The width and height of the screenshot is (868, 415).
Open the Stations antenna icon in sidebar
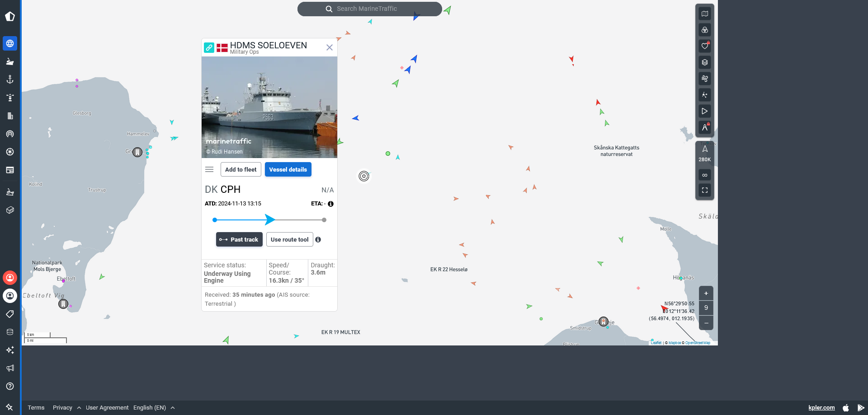(10, 134)
